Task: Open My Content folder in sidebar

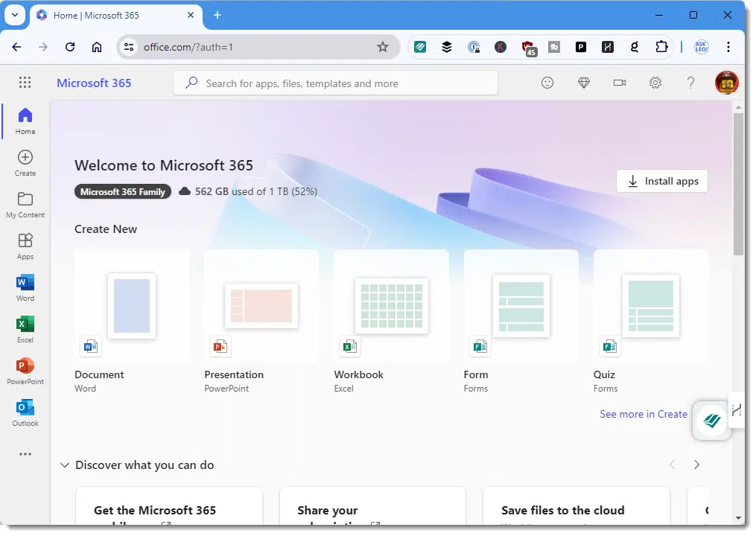Action: (25, 205)
